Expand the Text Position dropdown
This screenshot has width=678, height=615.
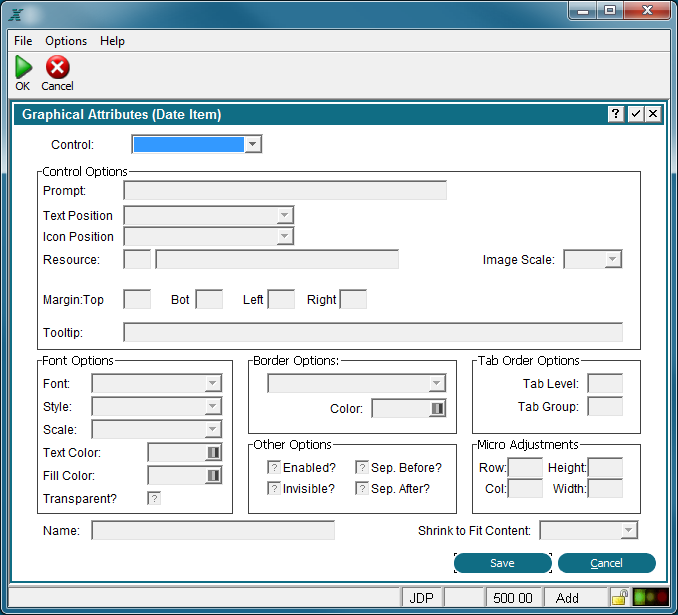[x=285, y=215]
